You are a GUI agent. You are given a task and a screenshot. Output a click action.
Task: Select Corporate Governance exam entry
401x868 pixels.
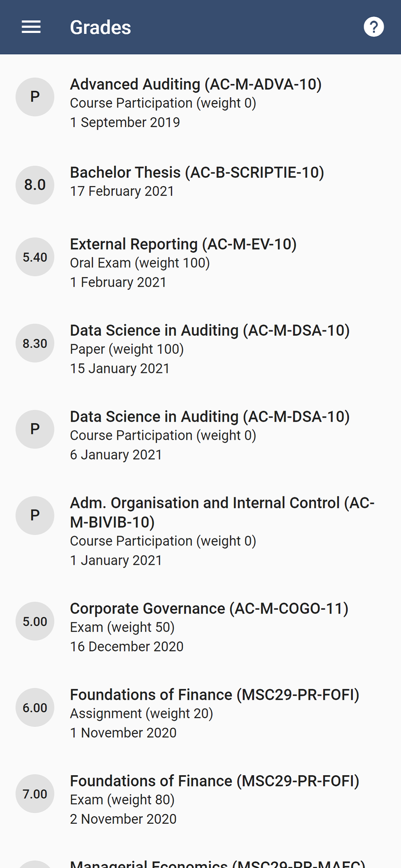[209, 627]
